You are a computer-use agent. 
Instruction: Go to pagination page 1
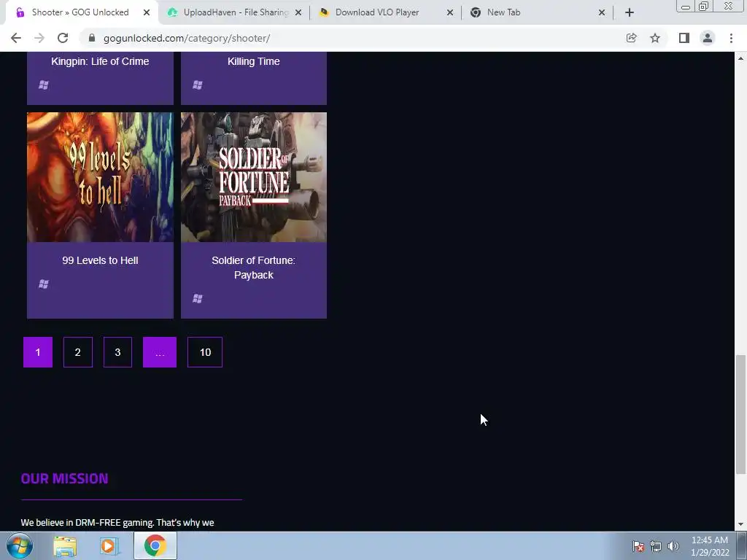pyautogui.click(x=38, y=352)
